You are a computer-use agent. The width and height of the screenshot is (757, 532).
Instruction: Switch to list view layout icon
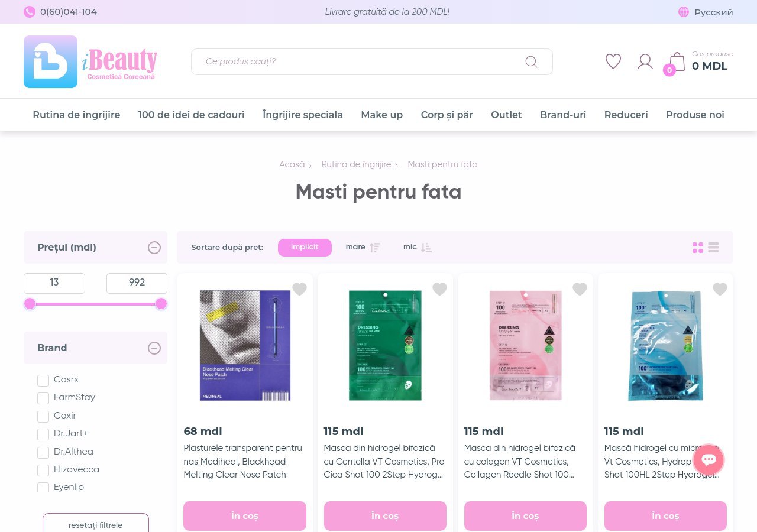(713, 248)
